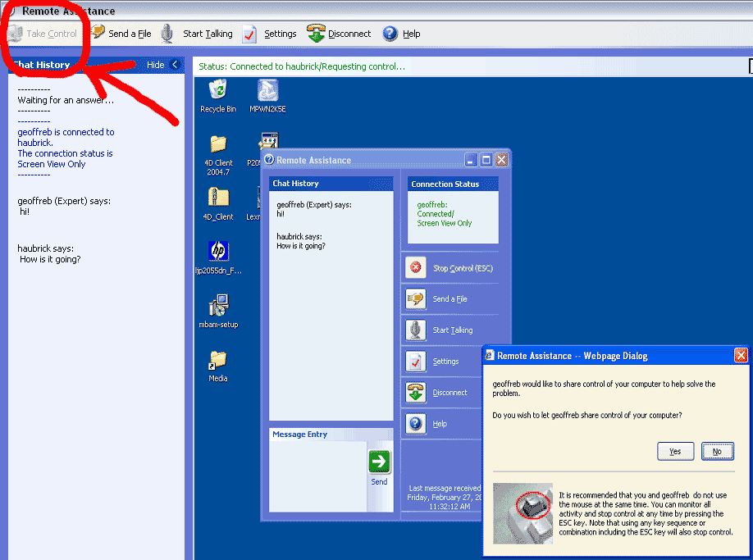Close the Webpage Dialog window
753x560 pixels.
pyautogui.click(x=740, y=356)
